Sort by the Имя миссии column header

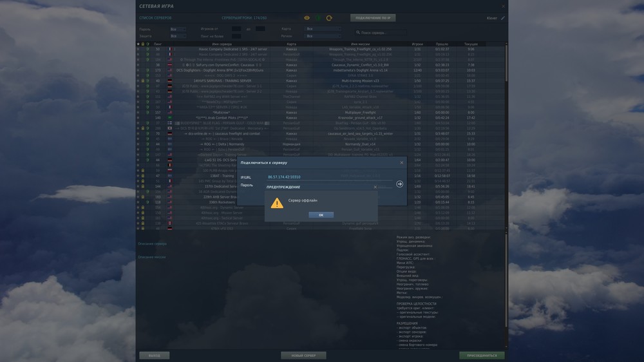tap(360, 44)
